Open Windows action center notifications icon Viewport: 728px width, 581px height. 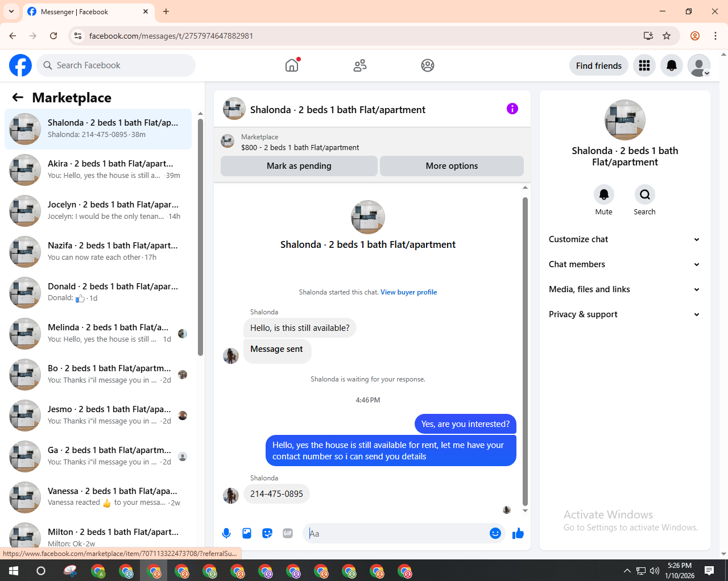[709, 571]
